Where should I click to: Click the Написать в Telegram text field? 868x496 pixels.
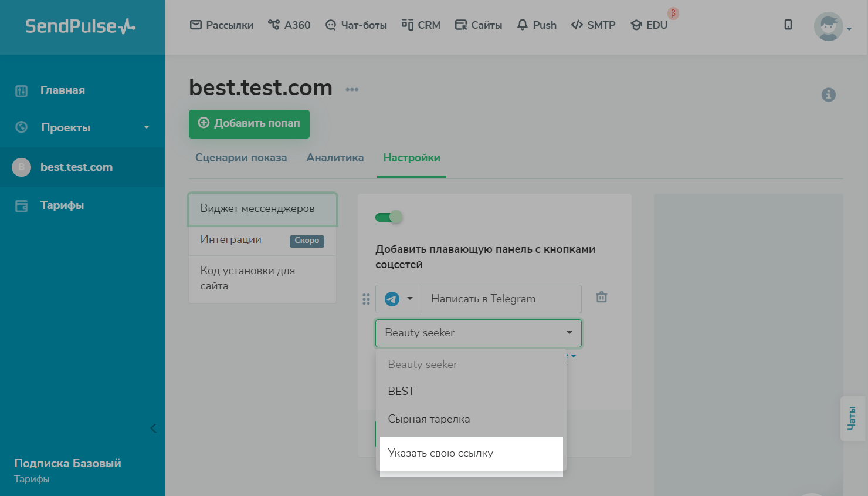pos(501,299)
